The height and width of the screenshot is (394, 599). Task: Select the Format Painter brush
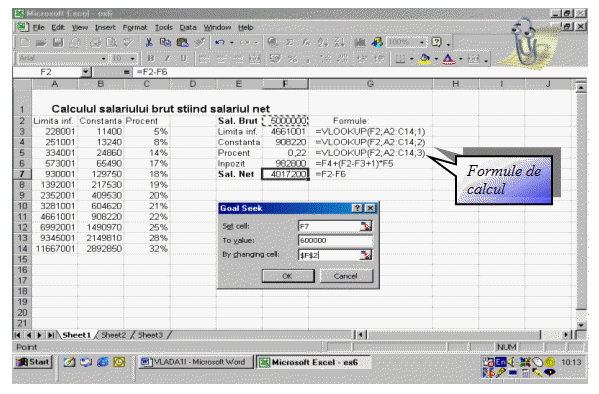(x=199, y=42)
